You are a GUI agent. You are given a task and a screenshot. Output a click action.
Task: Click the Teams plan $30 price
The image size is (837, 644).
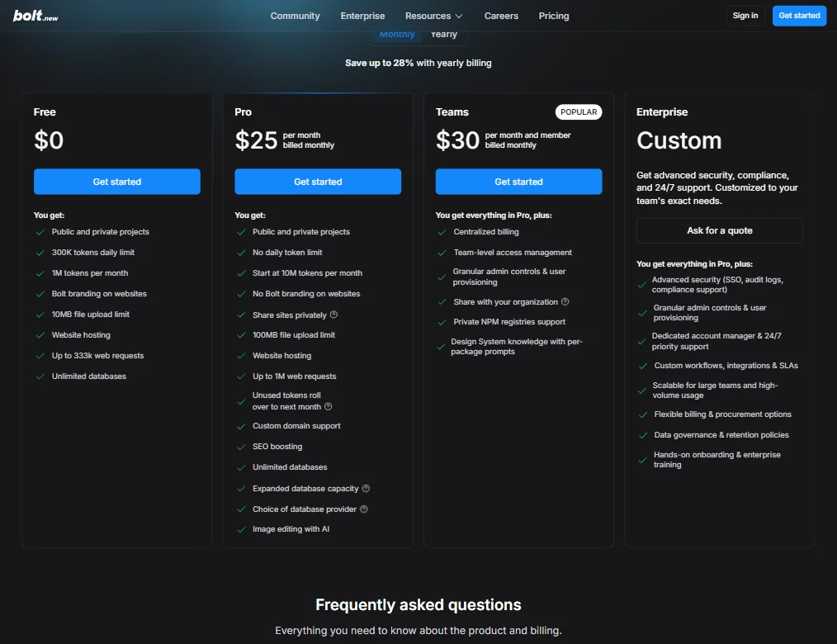tap(457, 140)
